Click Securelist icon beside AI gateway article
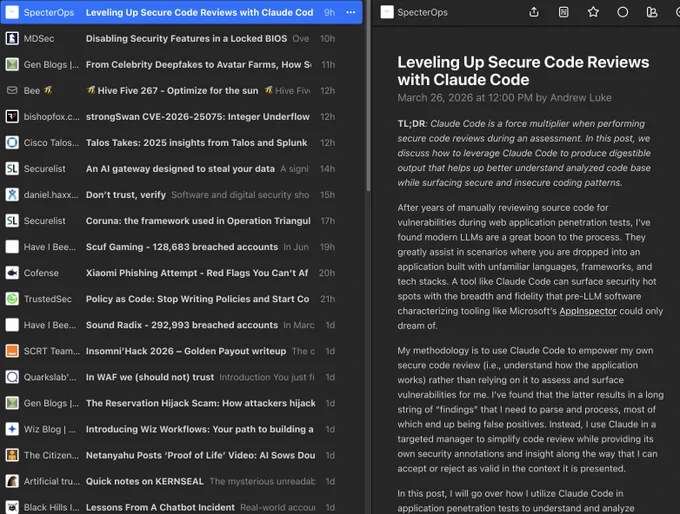This screenshot has height=514, width=680. 12,168
